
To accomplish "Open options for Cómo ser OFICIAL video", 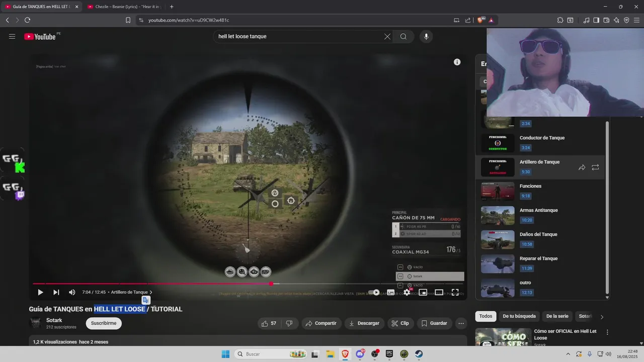I will 607,332.
